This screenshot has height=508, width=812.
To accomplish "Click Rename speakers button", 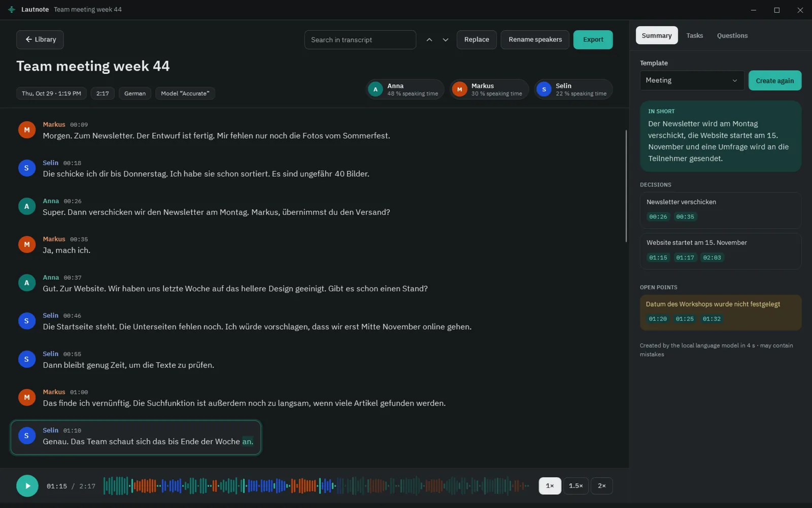I will pos(535,40).
